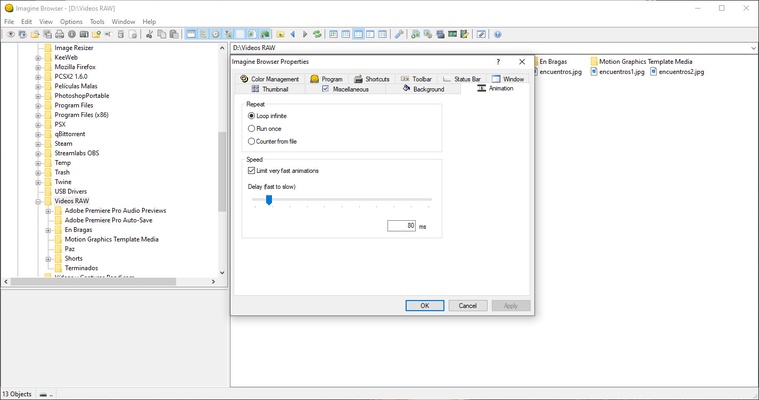Uncheck Limit very fast animations

251,171
